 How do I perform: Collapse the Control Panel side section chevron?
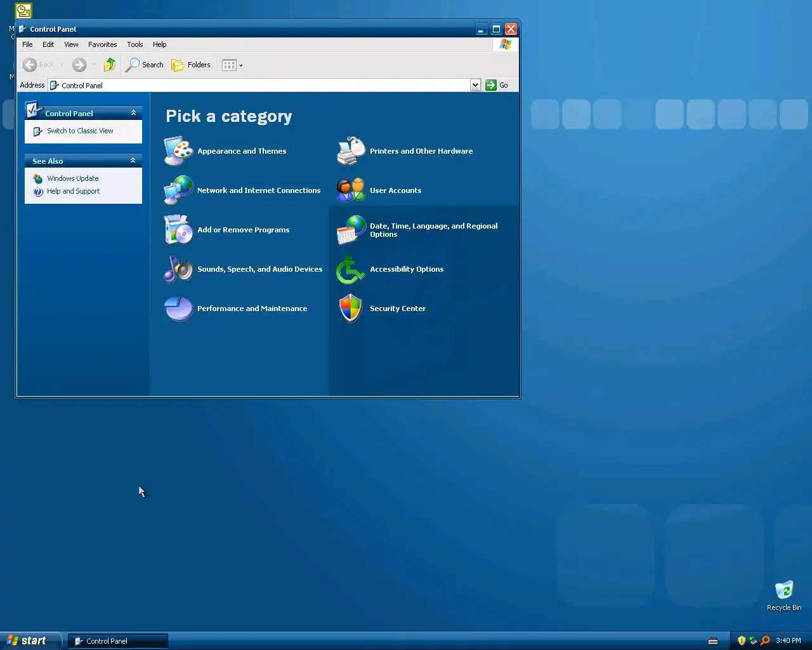click(133, 113)
